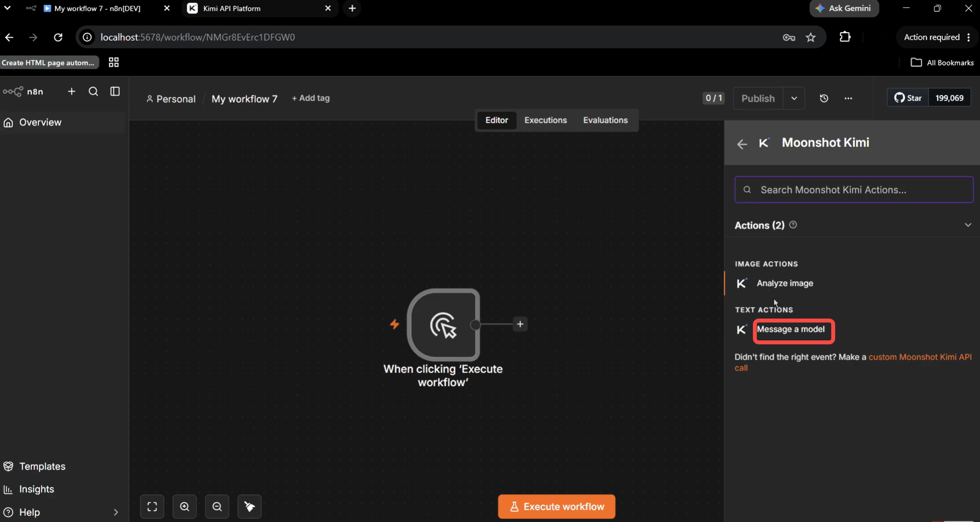Go back from the Moonshot Kimi panel
Screen dimensions: 980x522
coord(742,144)
